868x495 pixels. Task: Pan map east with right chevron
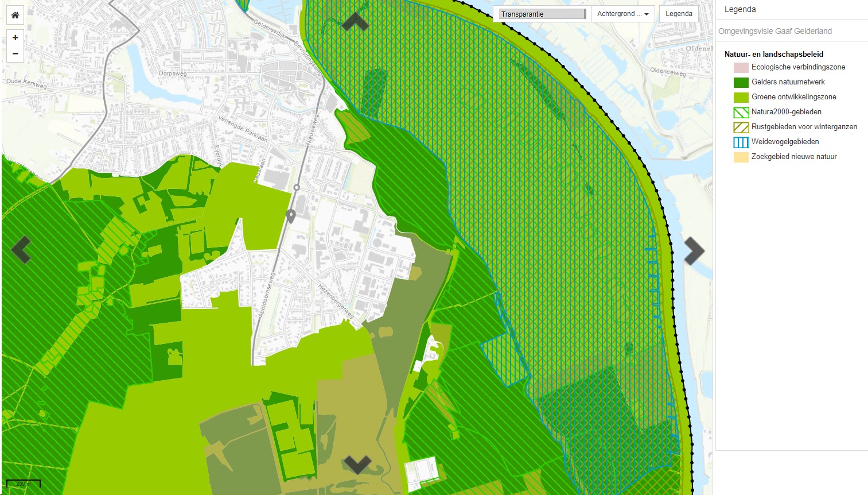(694, 250)
